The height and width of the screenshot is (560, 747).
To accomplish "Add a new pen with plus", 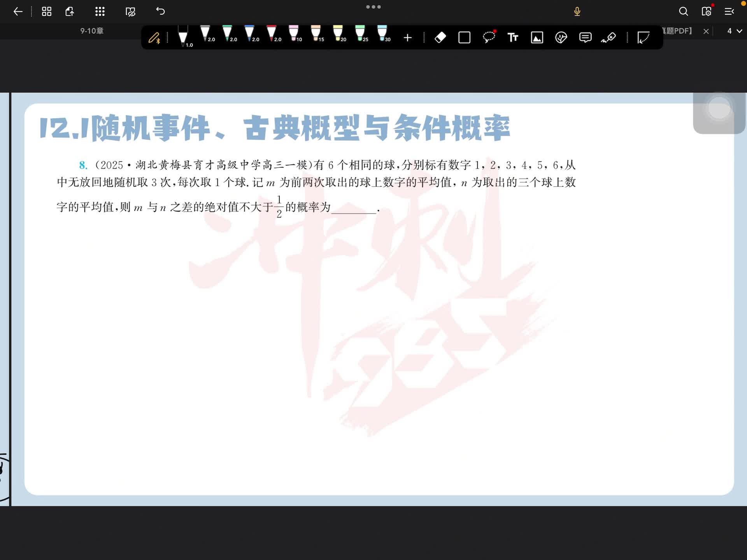I will tap(407, 38).
